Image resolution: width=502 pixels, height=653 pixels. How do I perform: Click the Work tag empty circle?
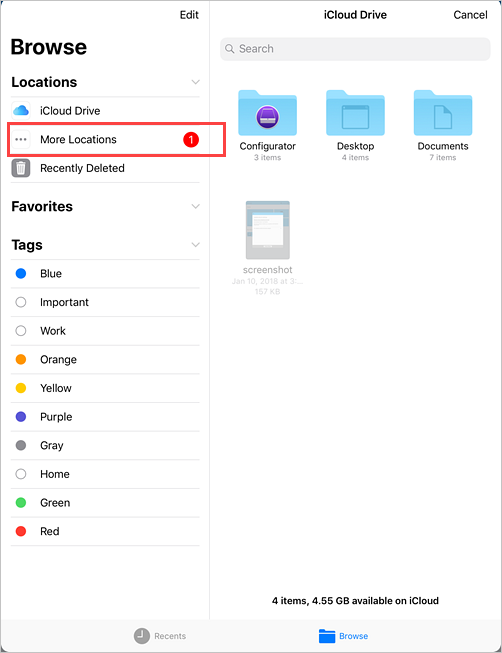21,331
